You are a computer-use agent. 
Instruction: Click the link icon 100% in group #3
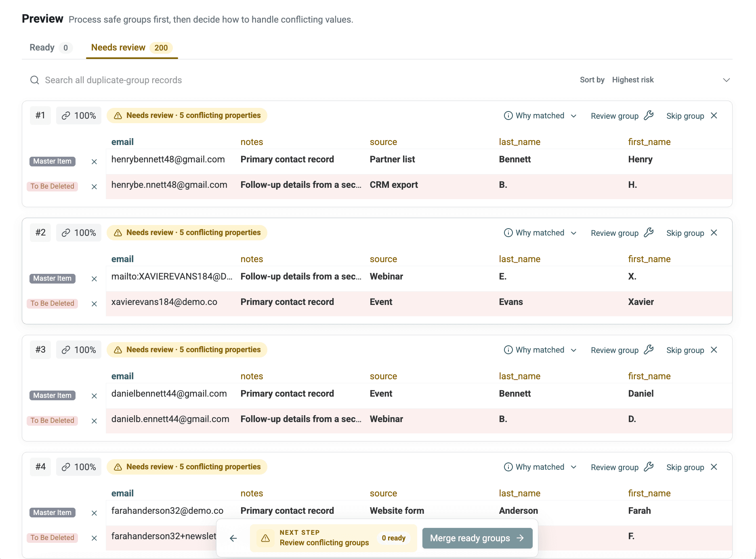click(x=79, y=350)
